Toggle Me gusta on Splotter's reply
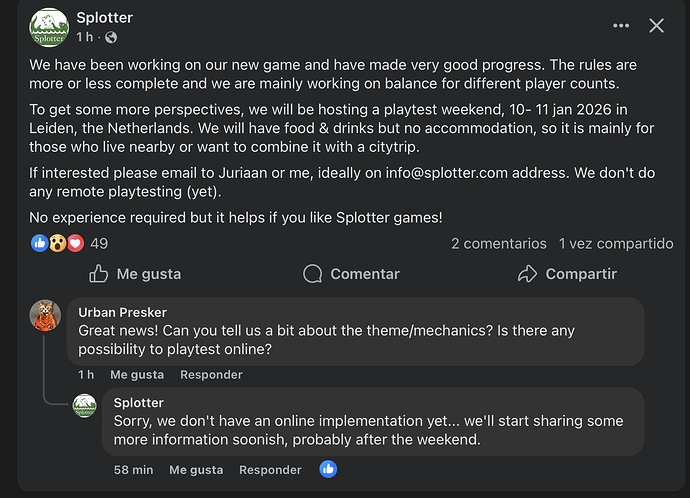Screen dimensions: 690x498 (196, 469)
